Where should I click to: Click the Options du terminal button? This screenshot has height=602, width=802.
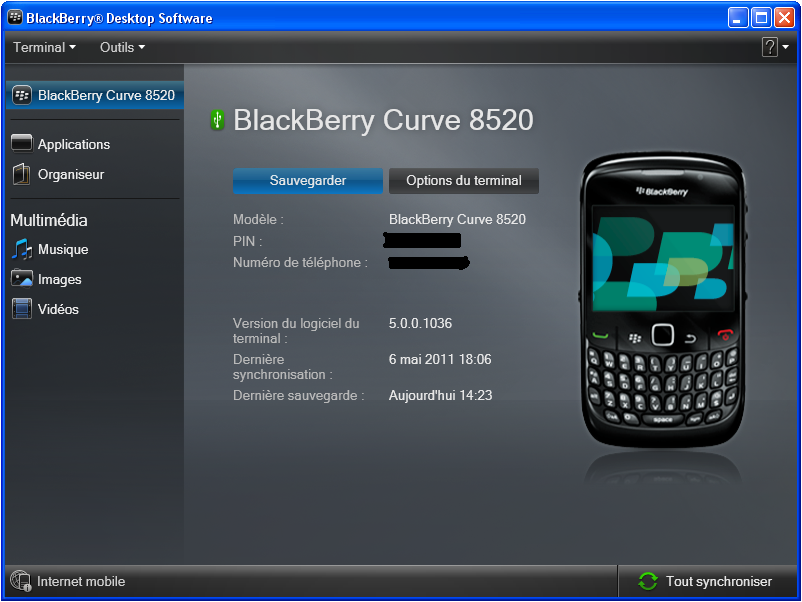coord(463,181)
